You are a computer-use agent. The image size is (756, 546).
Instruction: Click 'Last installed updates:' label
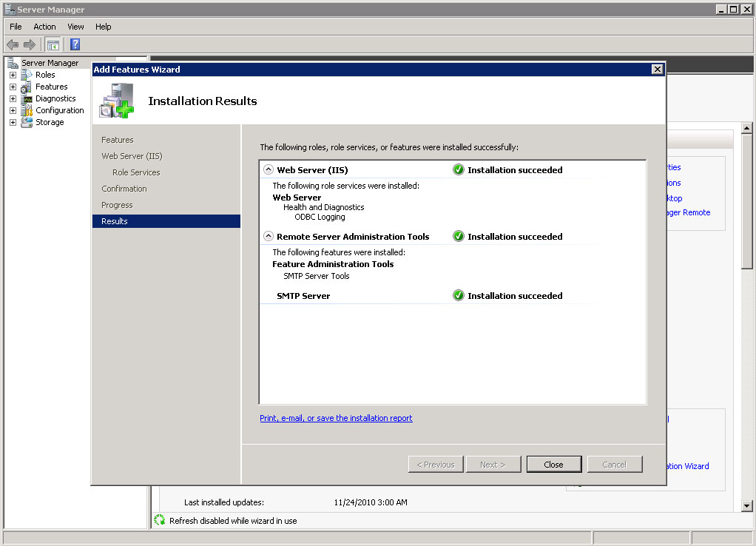(x=223, y=502)
